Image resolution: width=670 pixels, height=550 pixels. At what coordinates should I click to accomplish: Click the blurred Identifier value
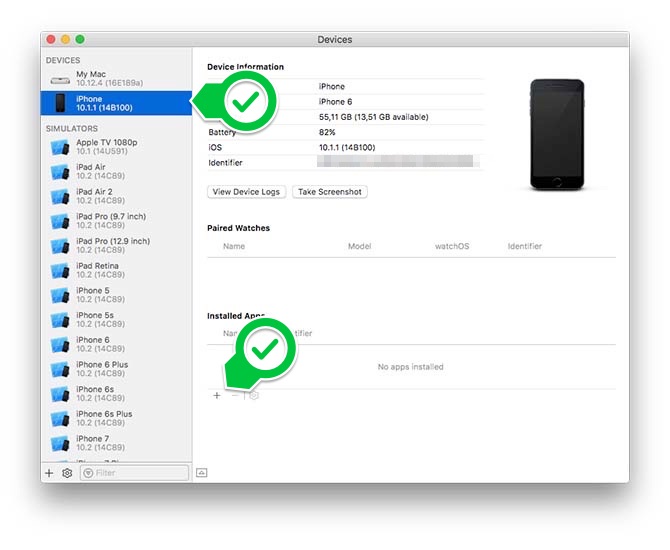(399, 162)
